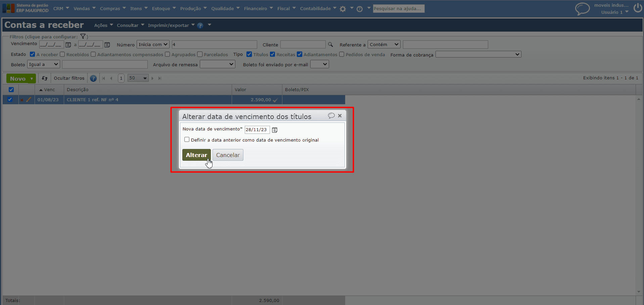Go to last page arrow icon
Screen dimensions: 644x305
(x=160, y=78)
